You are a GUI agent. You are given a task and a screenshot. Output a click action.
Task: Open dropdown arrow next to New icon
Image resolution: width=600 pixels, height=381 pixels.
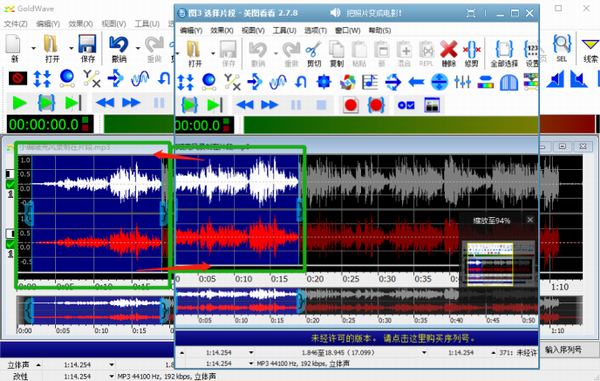(x=34, y=48)
